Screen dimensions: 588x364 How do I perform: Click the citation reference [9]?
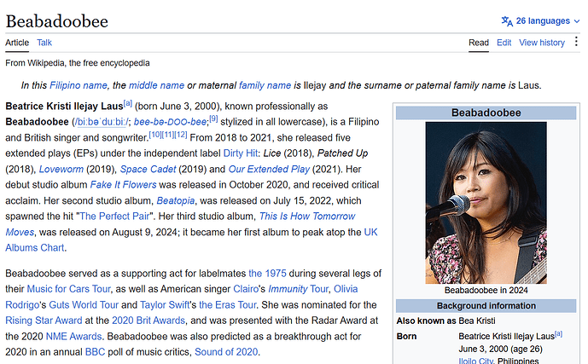pyautogui.click(x=213, y=118)
